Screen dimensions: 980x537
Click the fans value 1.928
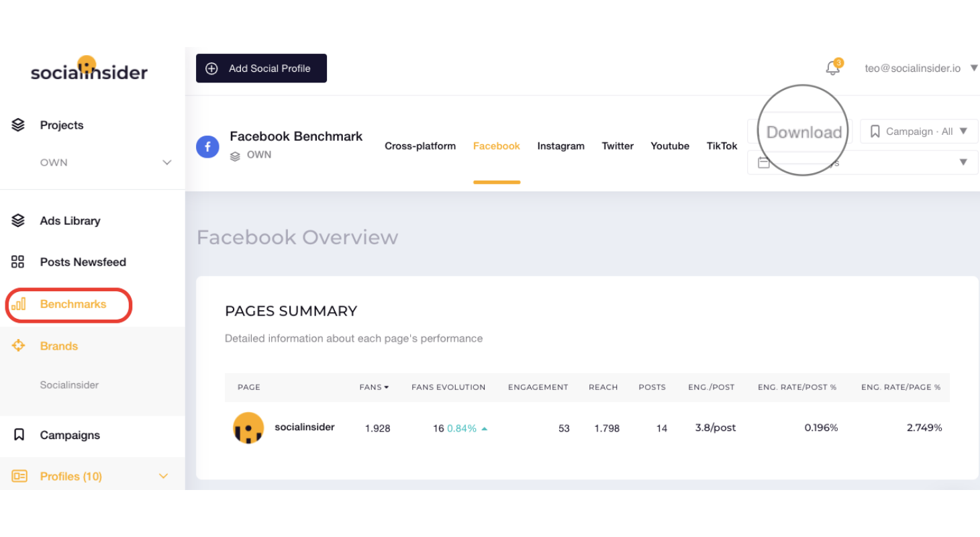pyautogui.click(x=378, y=428)
